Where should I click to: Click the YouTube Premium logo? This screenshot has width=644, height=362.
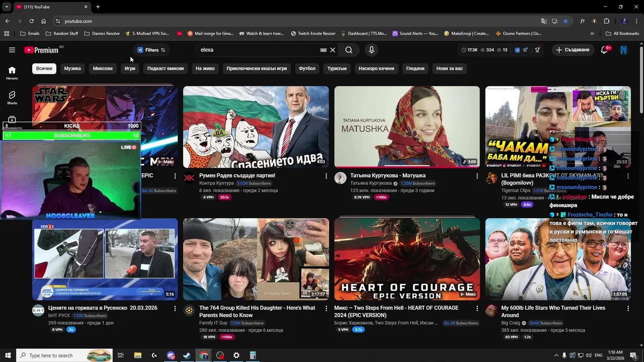coord(41,50)
